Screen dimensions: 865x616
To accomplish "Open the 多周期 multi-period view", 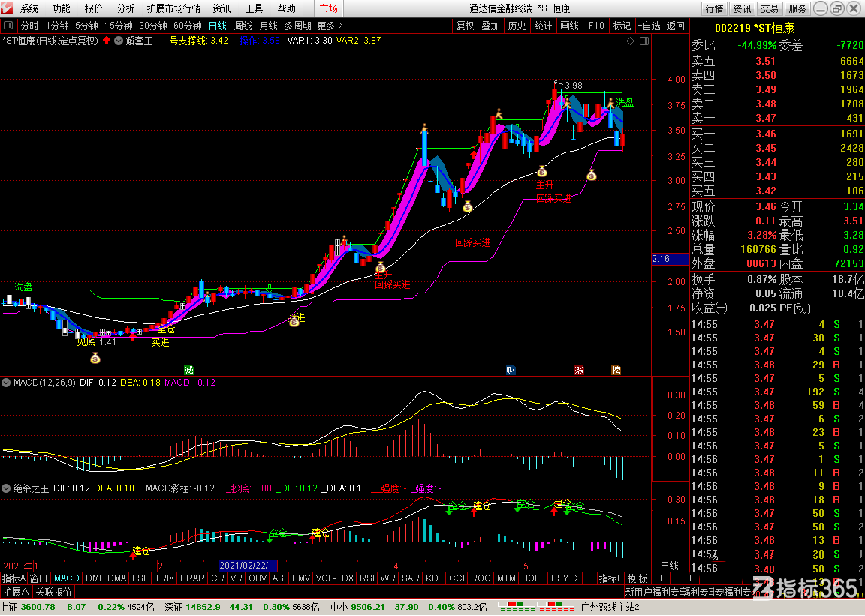I will (x=298, y=26).
